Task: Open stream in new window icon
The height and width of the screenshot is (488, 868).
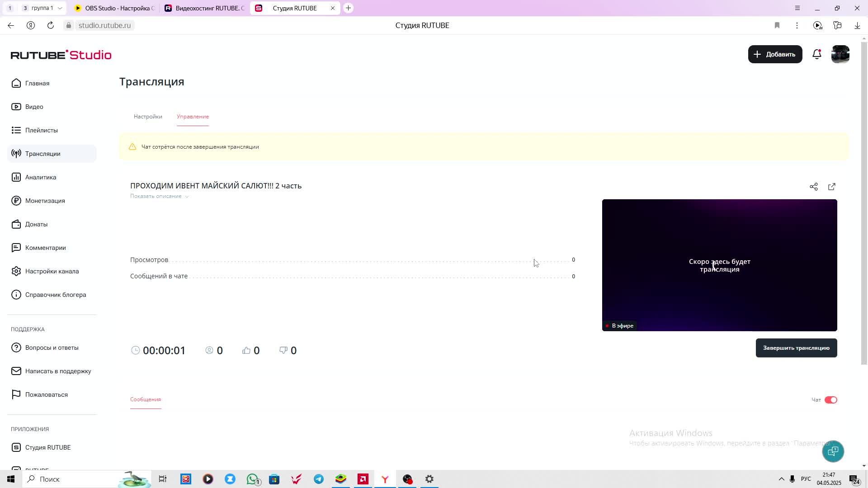Action: [x=832, y=187]
